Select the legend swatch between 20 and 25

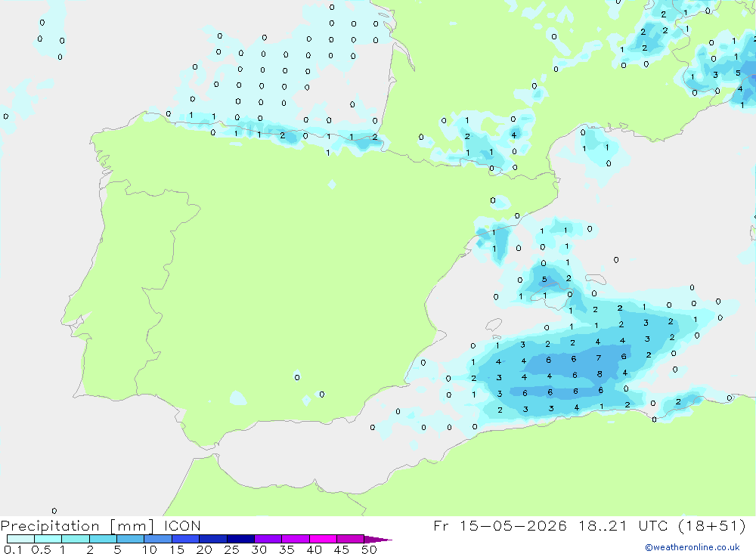click(213, 539)
